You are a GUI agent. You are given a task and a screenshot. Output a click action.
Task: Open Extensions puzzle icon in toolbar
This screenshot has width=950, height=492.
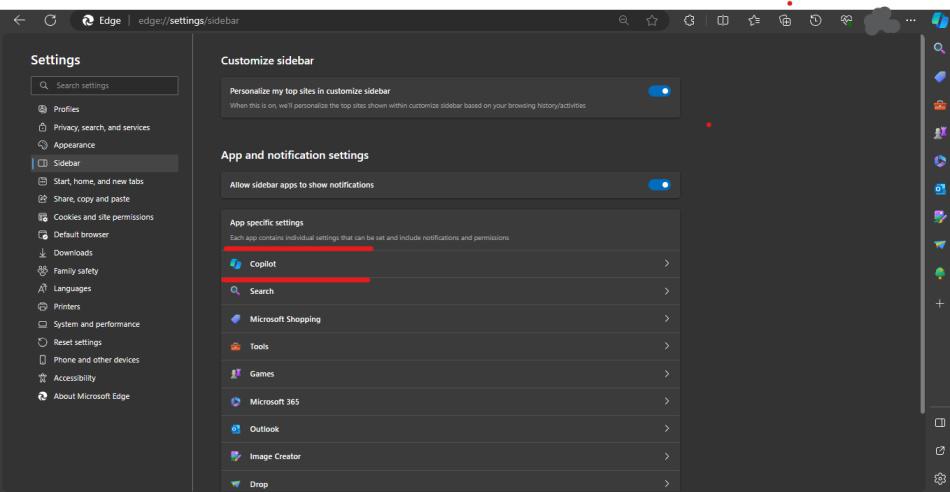pos(690,20)
